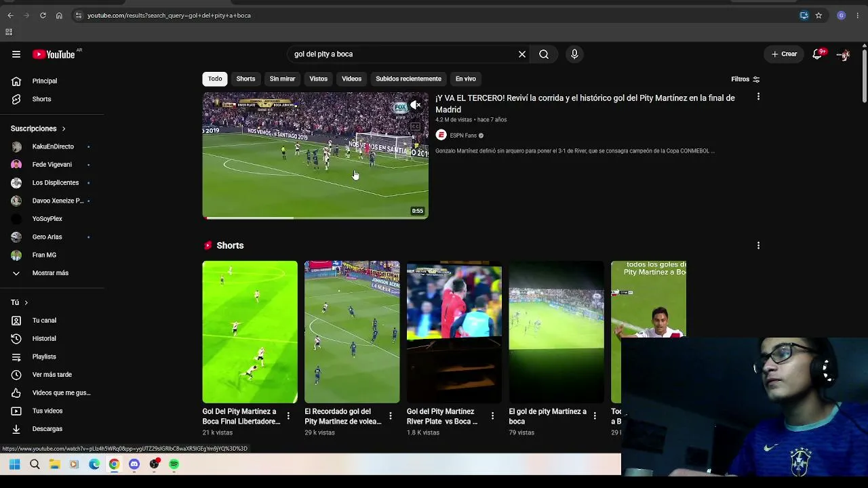
Task: Select the Subidos recientemente chip
Action: pyautogui.click(x=408, y=79)
